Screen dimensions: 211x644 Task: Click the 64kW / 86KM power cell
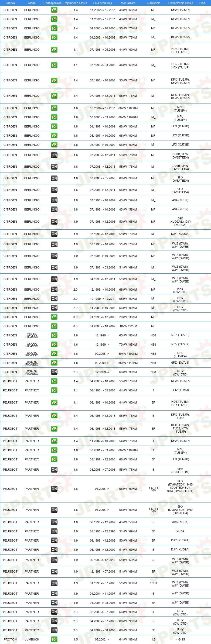click(x=128, y=639)
